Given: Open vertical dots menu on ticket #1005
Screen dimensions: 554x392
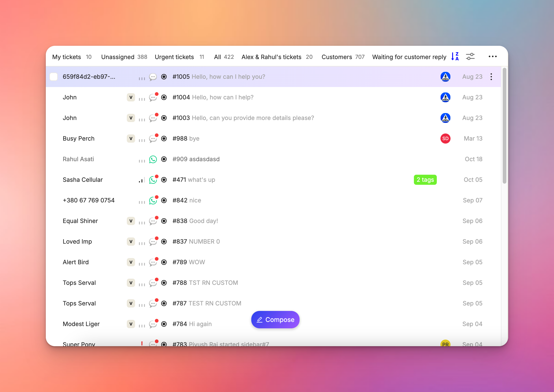Looking at the screenshot, I should click(491, 77).
